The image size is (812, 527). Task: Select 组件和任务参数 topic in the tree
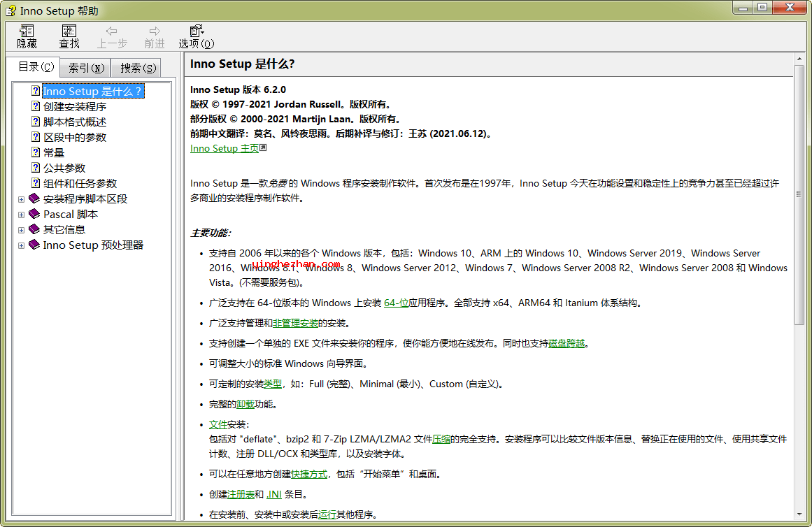(80, 183)
